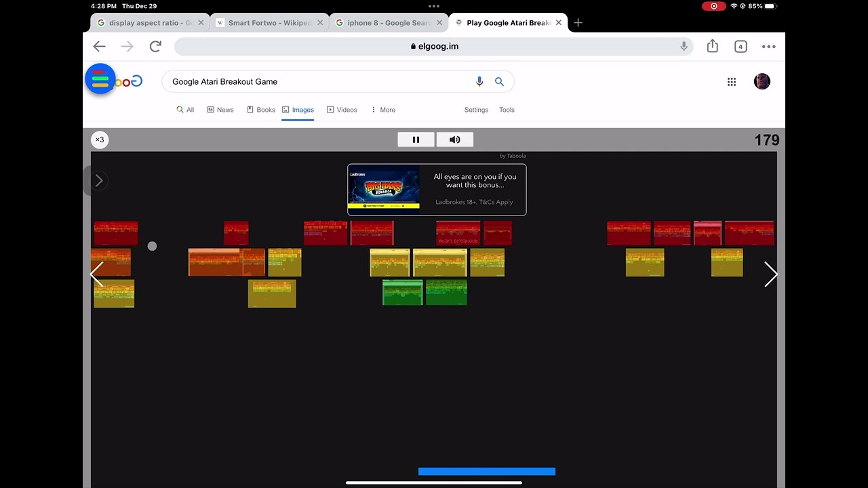The image size is (868, 488).
Task: Click the Wi-Fi status icon
Action: (x=734, y=6)
